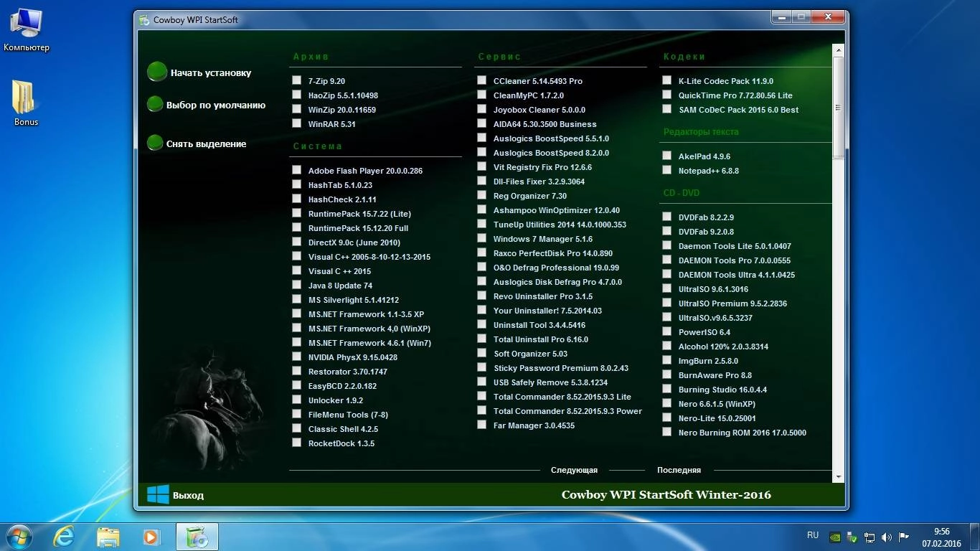The image size is (980, 551).
Task: Tick Windows 7 Manager 5.1.6
Action: [482, 238]
